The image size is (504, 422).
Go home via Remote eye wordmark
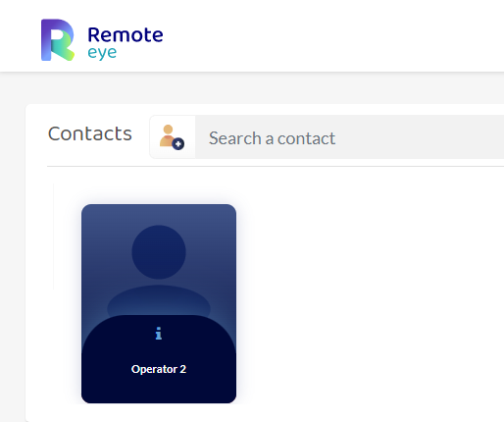126,43
